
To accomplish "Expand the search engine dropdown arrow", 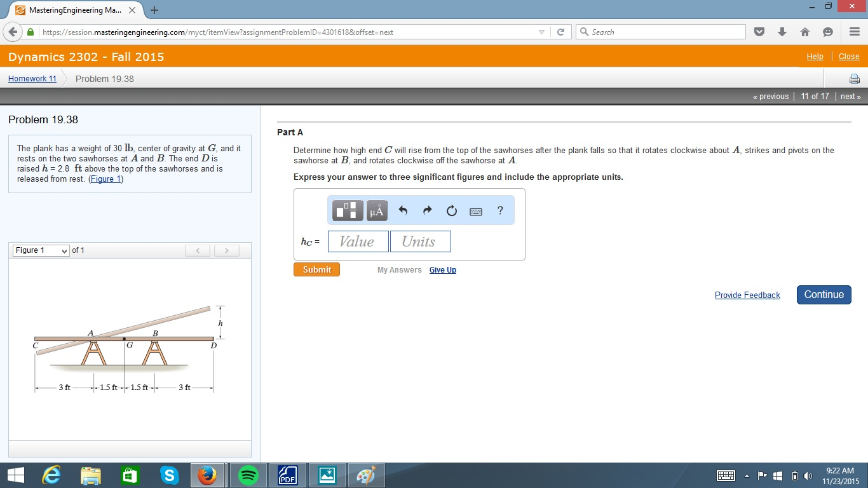I will (x=541, y=31).
